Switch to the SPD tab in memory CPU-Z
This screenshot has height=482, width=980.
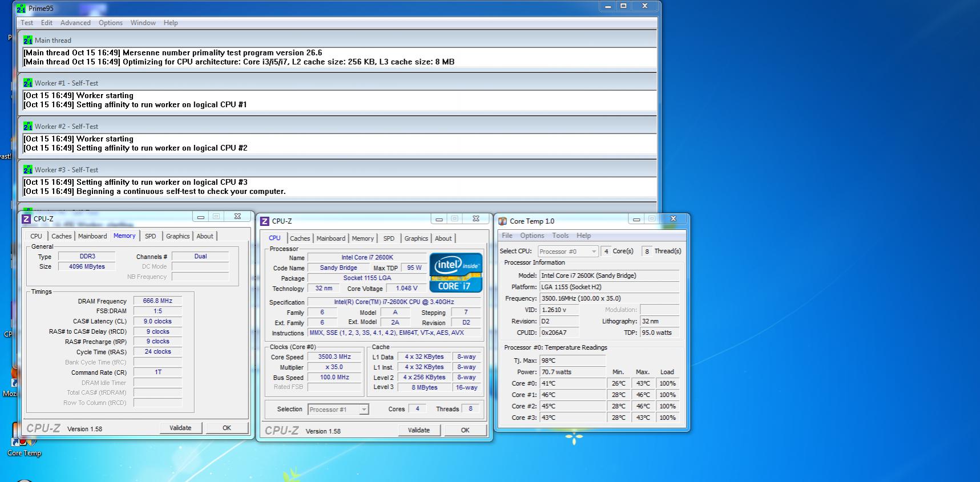pyautogui.click(x=150, y=236)
